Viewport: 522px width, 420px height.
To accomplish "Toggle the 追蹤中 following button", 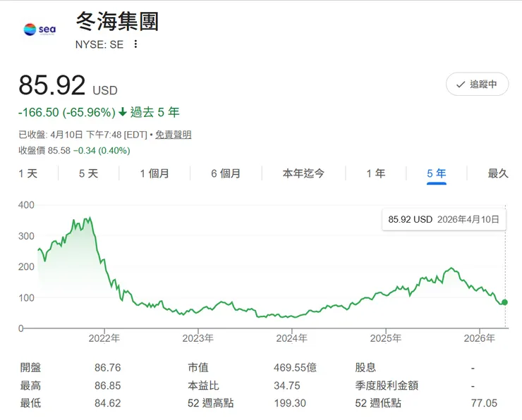I will 477,84.
